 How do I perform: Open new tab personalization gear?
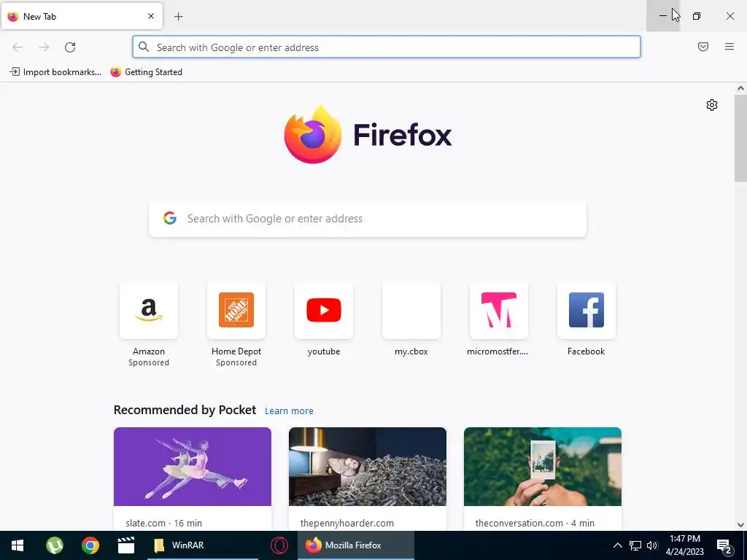point(712,105)
